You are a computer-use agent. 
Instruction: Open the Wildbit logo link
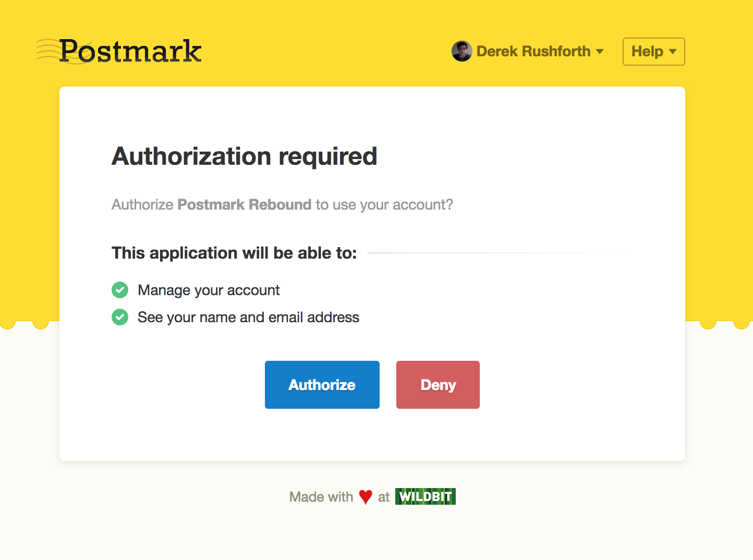click(x=425, y=496)
